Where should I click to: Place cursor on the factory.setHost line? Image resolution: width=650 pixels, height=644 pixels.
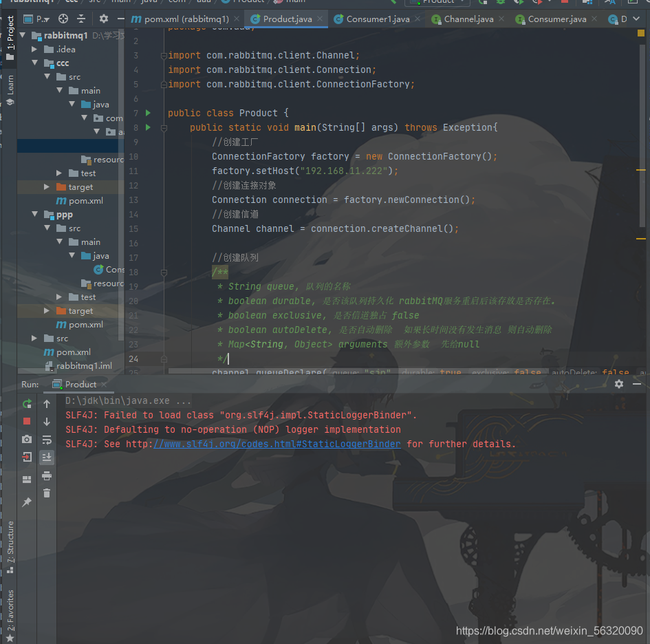[305, 171]
